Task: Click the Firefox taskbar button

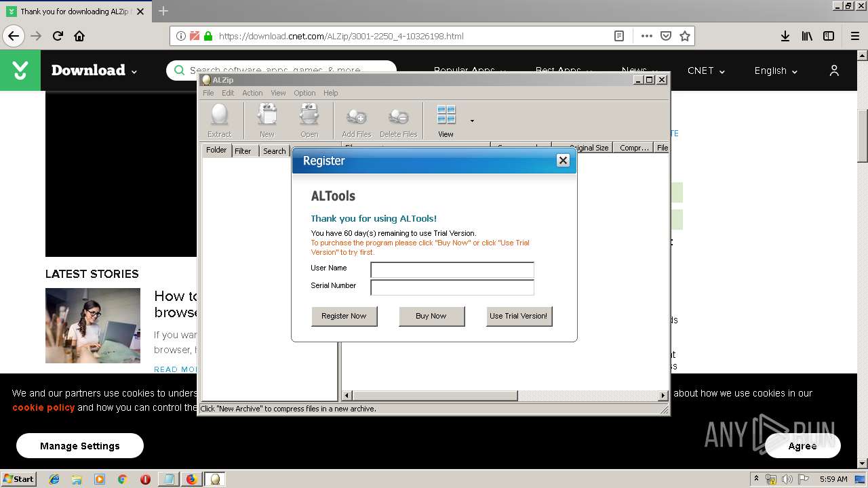Action: [x=192, y=479]
